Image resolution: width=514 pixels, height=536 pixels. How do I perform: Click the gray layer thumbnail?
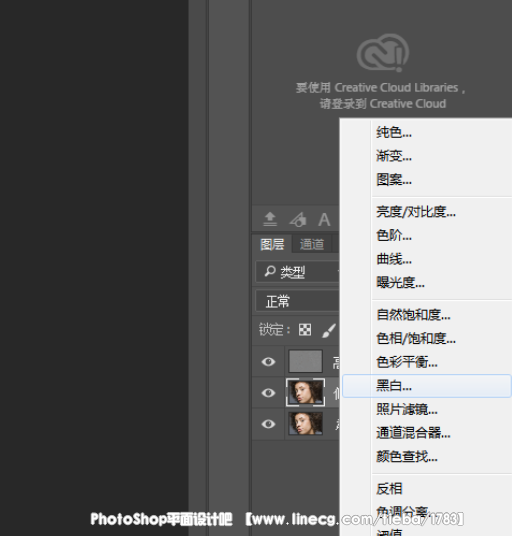pyautogui.click(x=305, y=361)
